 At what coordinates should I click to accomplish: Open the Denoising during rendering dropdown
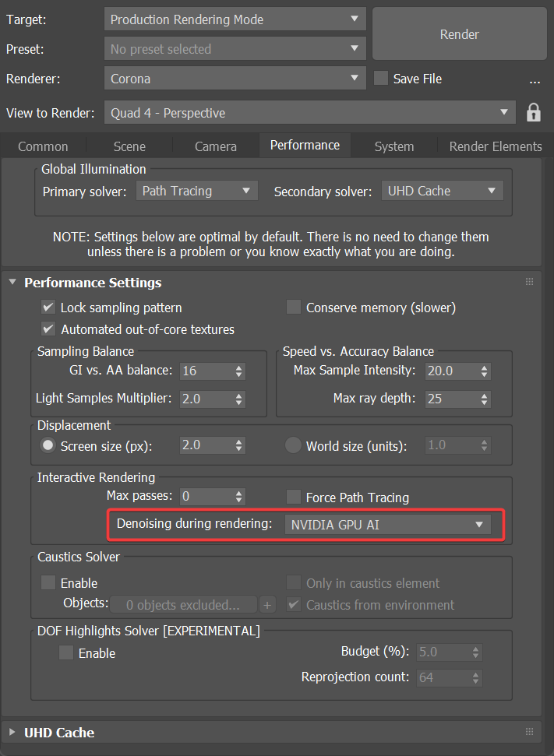tap(387, 525)
